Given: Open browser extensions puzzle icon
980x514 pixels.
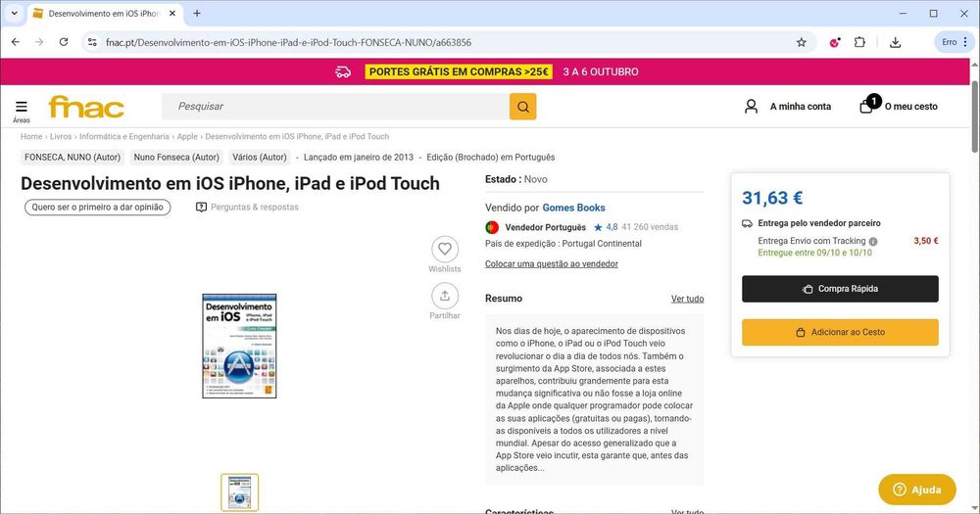Looking at the screenshot, I should pos(860,42).
